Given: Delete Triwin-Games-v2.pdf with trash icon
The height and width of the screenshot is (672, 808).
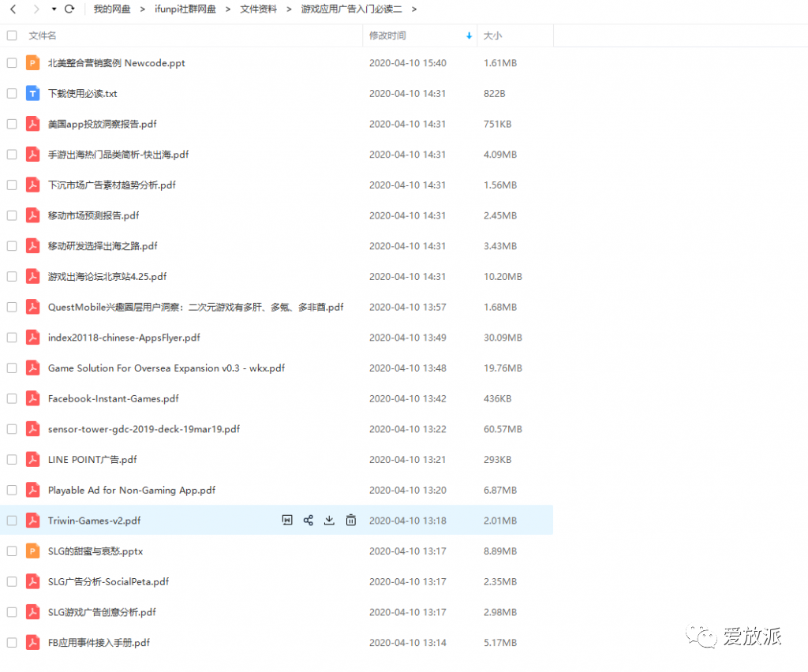Looking at the screenshot, I should pyautogui.click(x=351, y=520).
